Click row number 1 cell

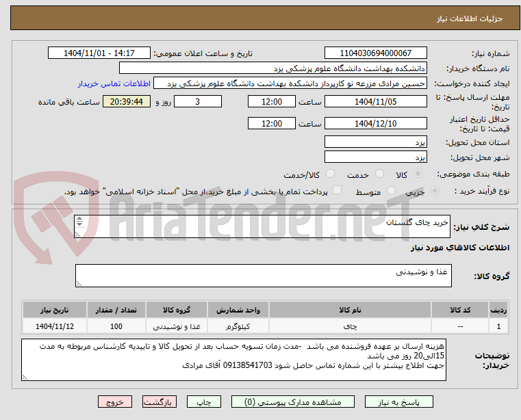pos(498,326)
